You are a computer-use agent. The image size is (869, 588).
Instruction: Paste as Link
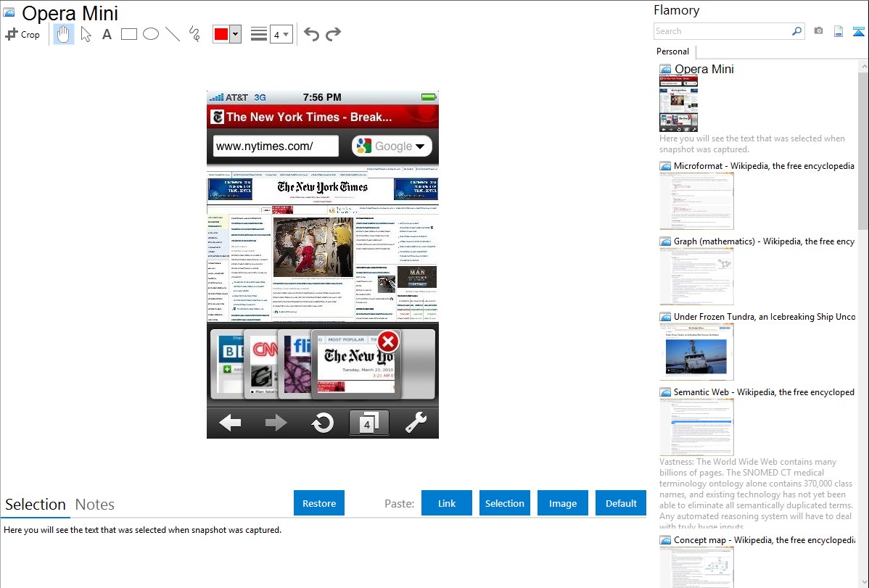tap(447, 502)
